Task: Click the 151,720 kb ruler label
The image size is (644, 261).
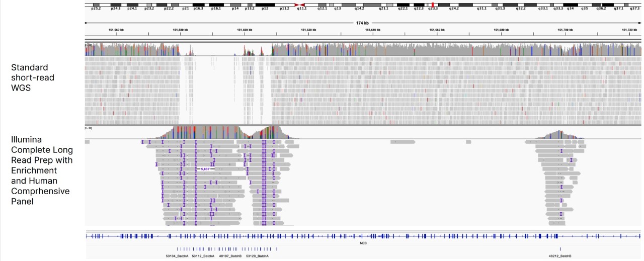Action: click(630, 30)
